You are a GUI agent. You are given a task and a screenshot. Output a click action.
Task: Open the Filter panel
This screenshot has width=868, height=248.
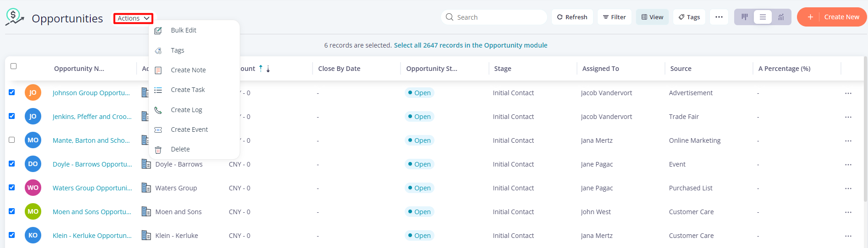(x=614, y=17)
